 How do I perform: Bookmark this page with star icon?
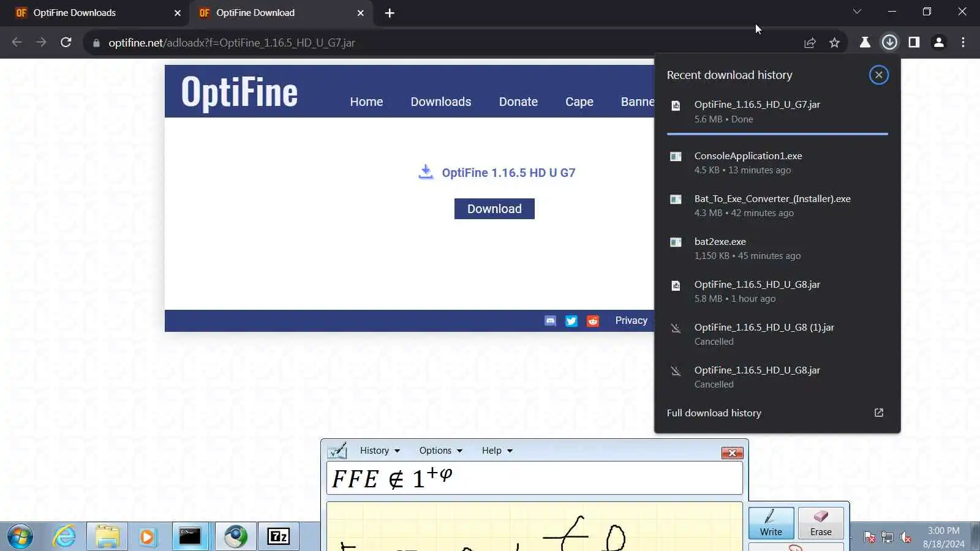click(x=834, y=42)
